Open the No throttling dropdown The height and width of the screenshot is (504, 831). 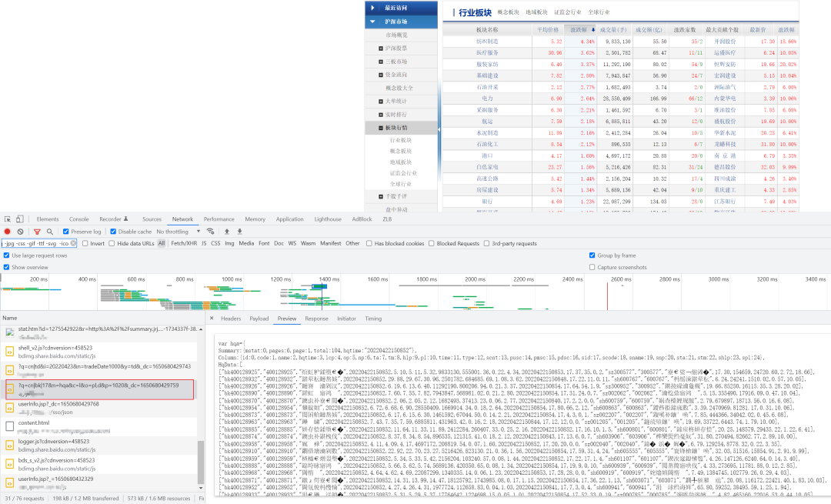point(176,232)
